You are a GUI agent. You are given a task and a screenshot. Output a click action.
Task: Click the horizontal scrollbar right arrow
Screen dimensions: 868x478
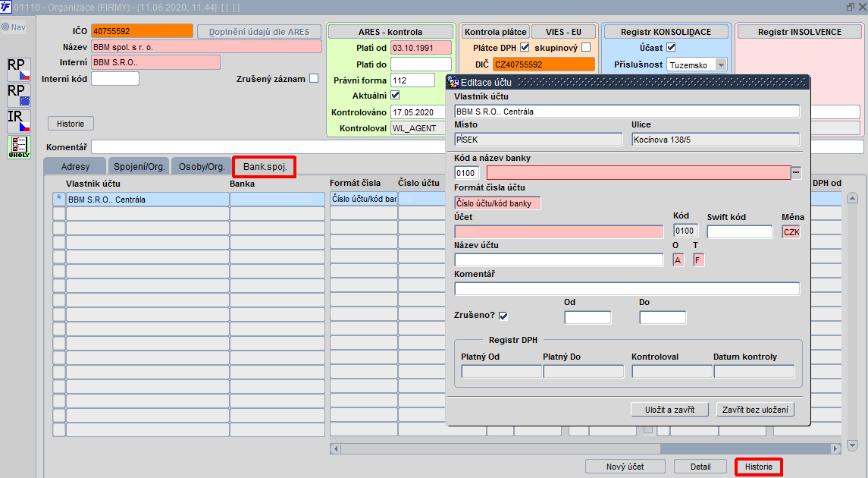coord(836,448)
